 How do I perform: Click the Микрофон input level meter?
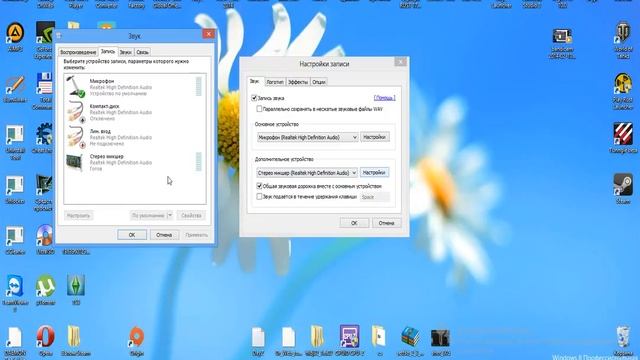tap(199, 87)
